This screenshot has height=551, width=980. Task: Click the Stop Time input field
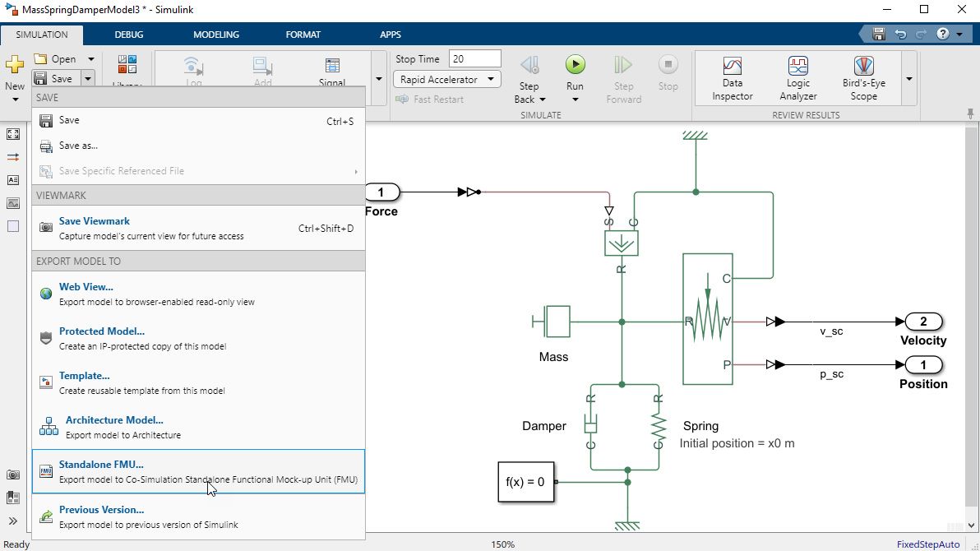(x=474, y=59)
